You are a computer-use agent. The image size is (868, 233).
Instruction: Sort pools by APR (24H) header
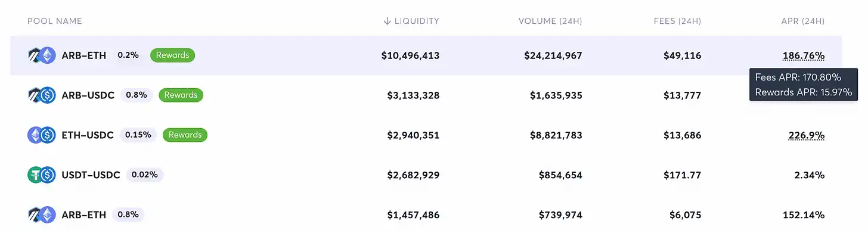tap(802, 21)
